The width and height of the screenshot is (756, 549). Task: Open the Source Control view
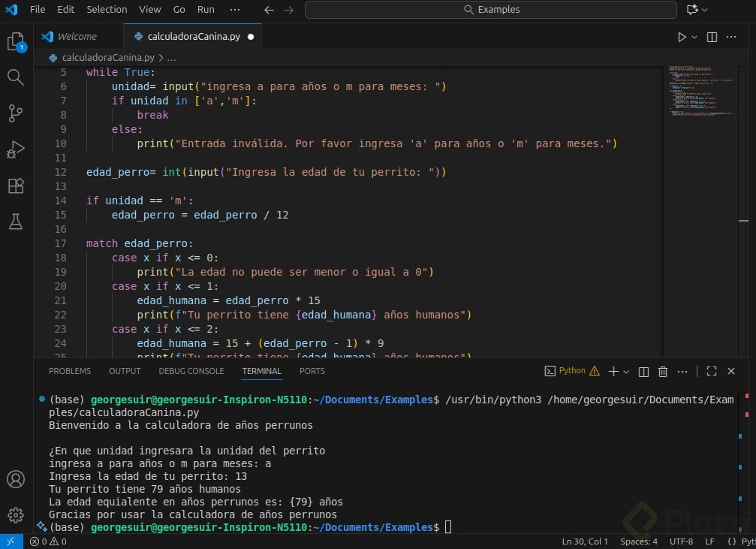16,113
